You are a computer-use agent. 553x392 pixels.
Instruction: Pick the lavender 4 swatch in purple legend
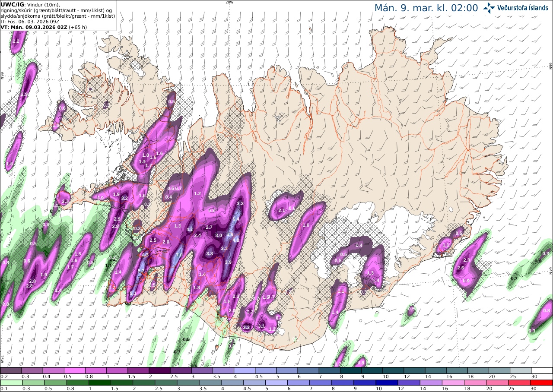tap(245, 370)
